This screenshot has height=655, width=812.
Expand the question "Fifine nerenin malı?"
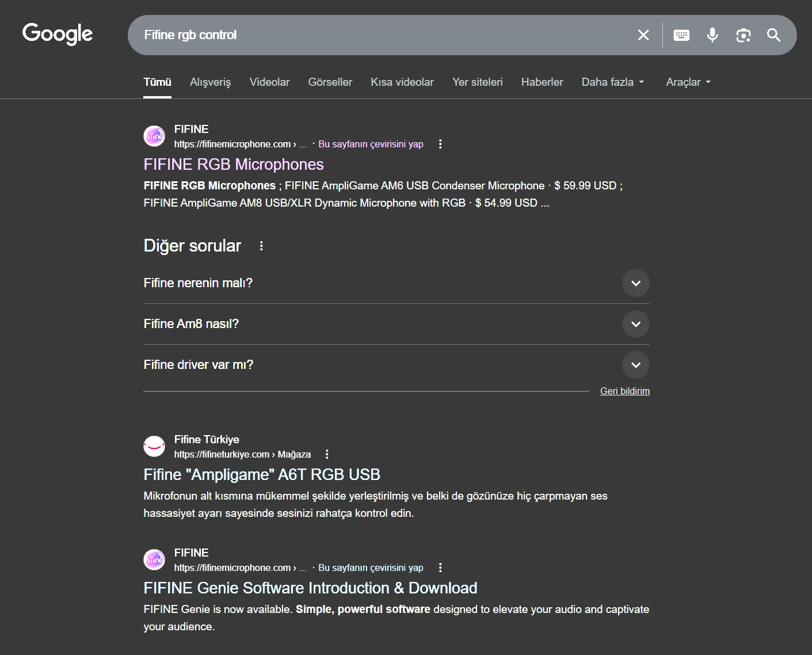point(635,283)
